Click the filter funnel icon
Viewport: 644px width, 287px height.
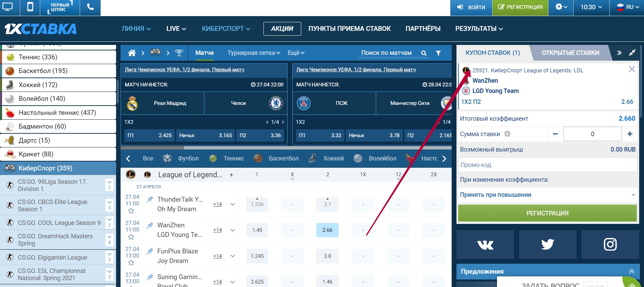438,53
